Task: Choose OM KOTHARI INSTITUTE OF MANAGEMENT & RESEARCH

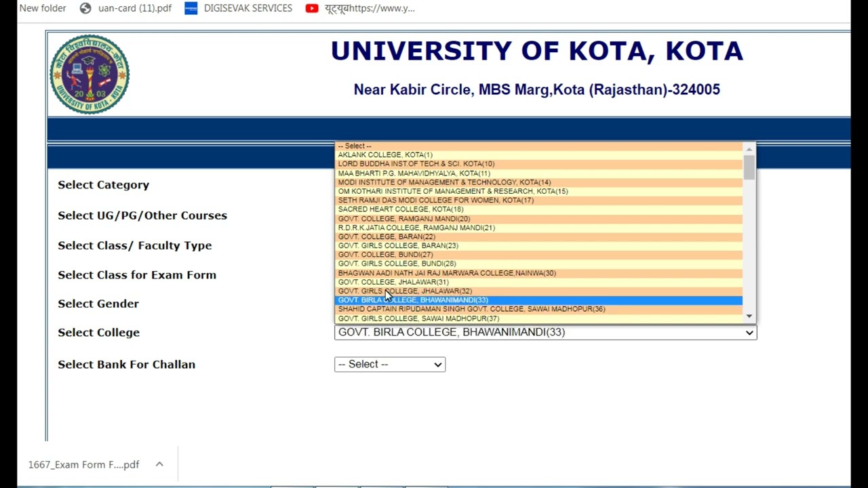Action: 539,191
